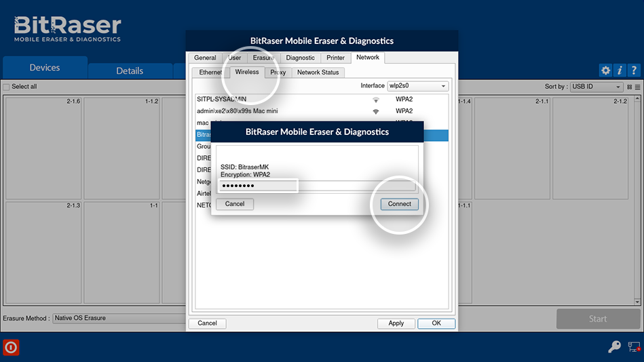Screen dimensions: 644x362
Task: Click the Start button
Action: pyautogui.click(x=598, y=319)
